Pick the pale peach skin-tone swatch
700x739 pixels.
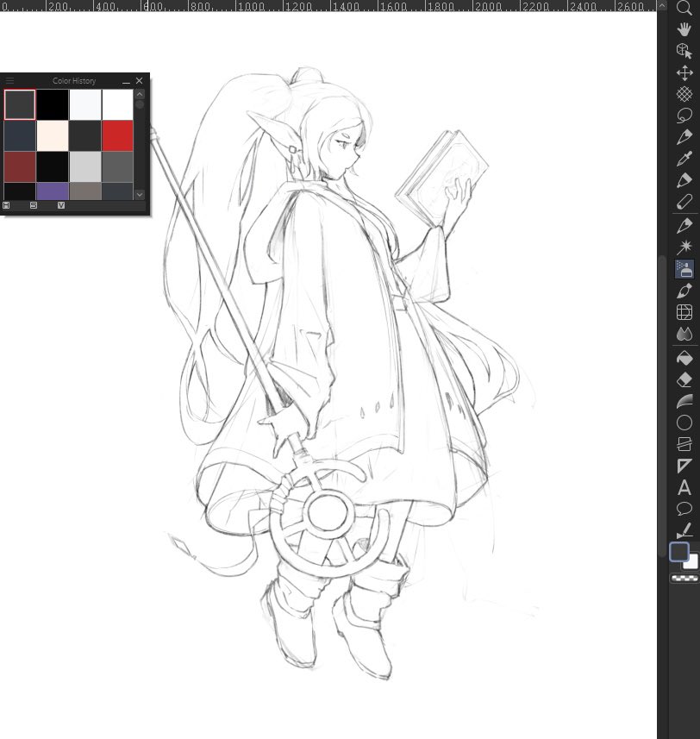53,135
